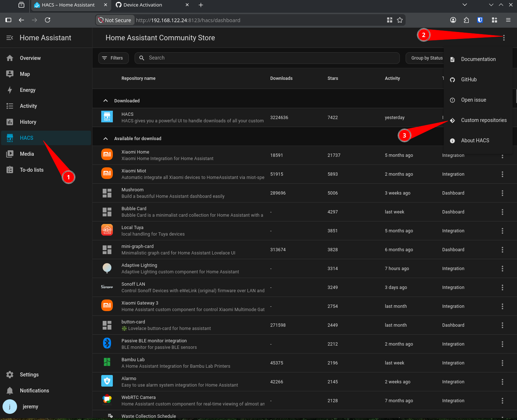Open the Media player icon

click(x=10, y=154)
